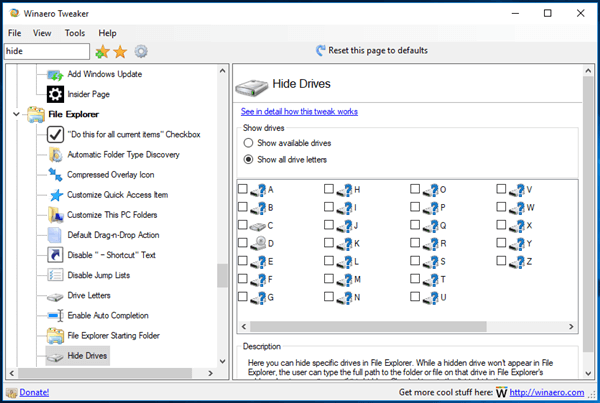Image resolution: width=600 pixels, height=403 pixels.
Task: Click the add-to-favorites star with plus icon
Action: tap(102, 51)
